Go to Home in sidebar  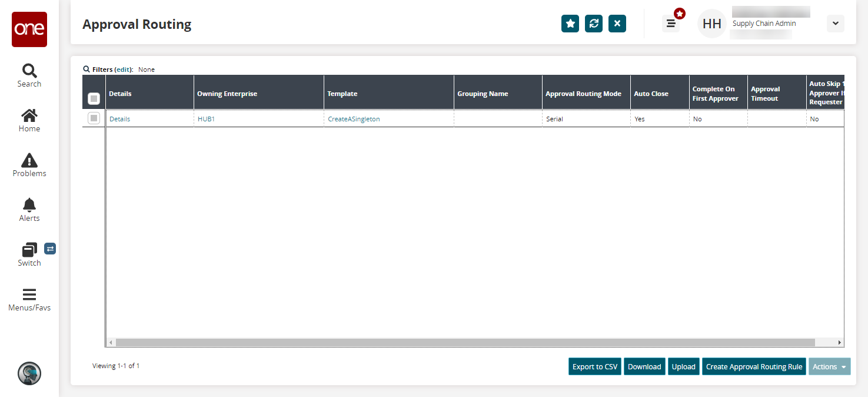(x=29, y=115)
